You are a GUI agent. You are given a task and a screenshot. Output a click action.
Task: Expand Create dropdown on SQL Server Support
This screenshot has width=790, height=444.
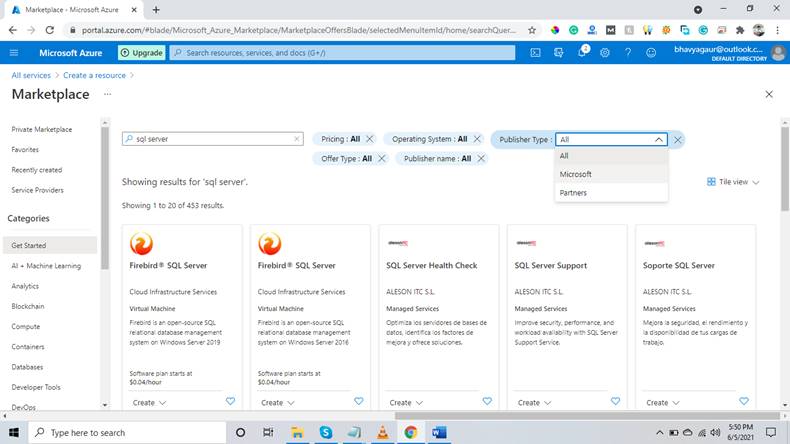pyautogui.click(x=535, y=403)
